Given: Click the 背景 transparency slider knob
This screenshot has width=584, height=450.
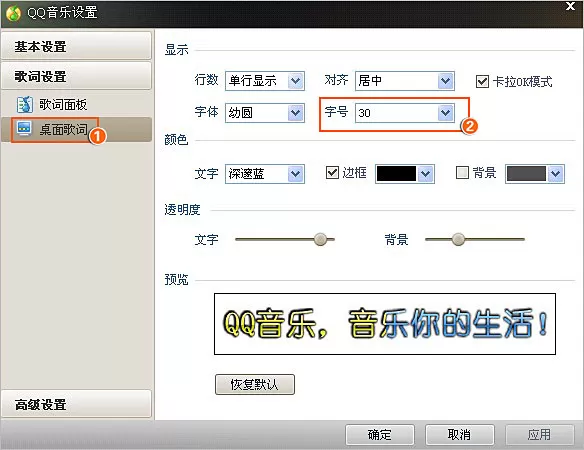Looking at the screenshot, I should tap(458, 239).
